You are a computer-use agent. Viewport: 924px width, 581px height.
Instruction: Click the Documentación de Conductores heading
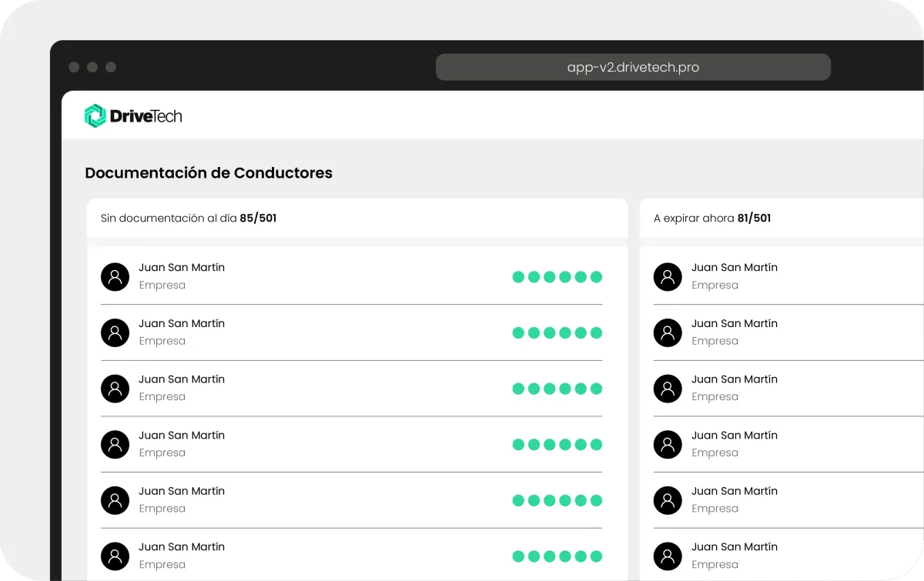[209, 173]
